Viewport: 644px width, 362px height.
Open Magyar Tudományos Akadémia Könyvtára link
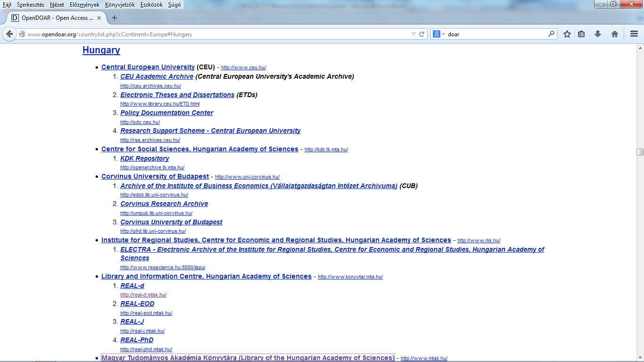248,358
